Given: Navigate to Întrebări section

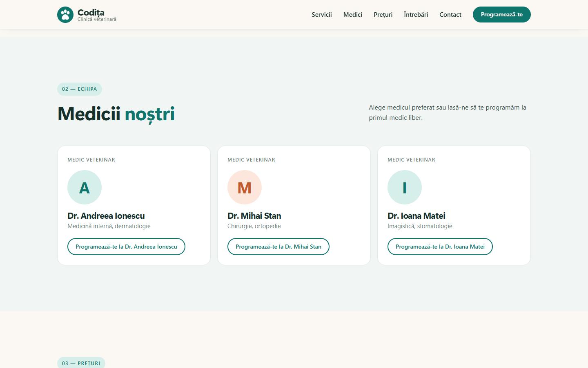Looking at the screenshot, I should (416, 15).
